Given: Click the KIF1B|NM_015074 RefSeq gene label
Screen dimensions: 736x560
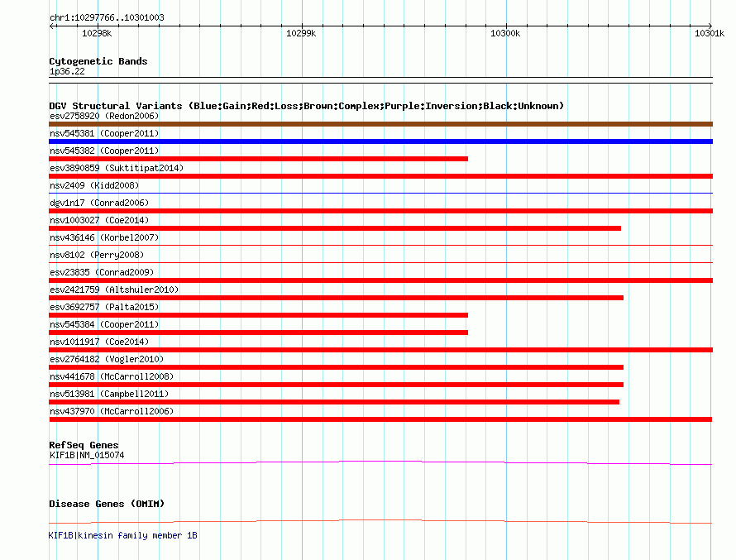Looking at the screenshot, I should click(87, 455).
